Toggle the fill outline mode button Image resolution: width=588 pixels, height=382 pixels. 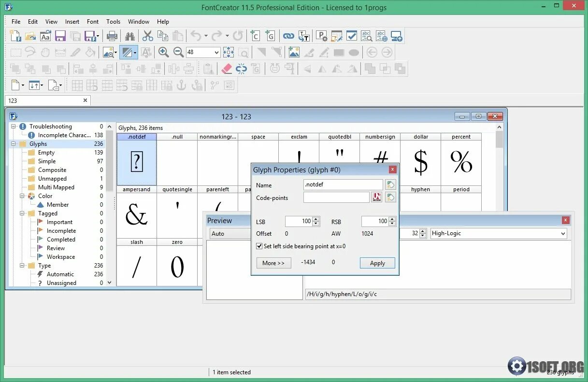(129, 52)
